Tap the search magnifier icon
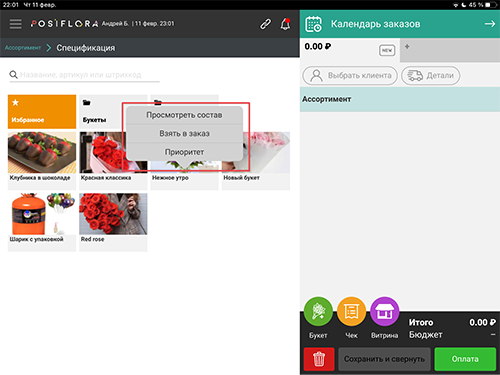Image resolution: width=500 pixels, height=375 pixels. [13, 75]
